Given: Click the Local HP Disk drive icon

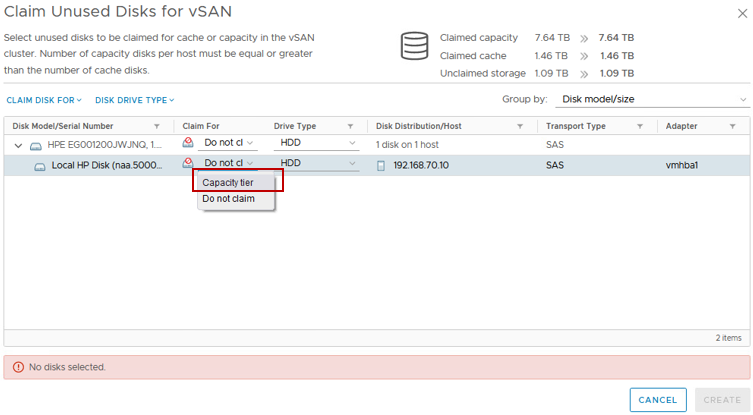Looking at the screenshot, I should [40, 167].
